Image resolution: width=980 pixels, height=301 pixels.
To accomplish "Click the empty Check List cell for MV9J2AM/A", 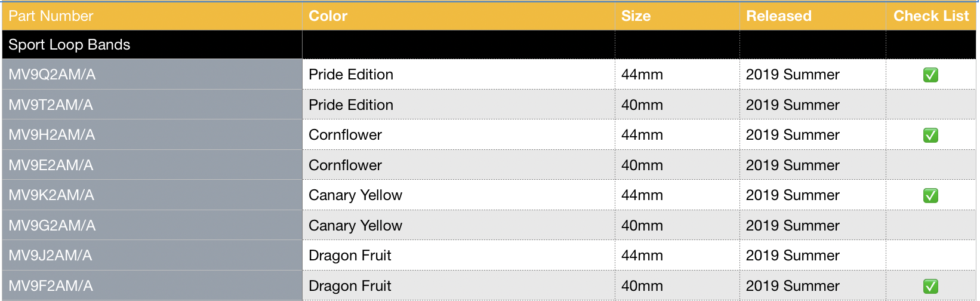I will [x=930, y=256].
